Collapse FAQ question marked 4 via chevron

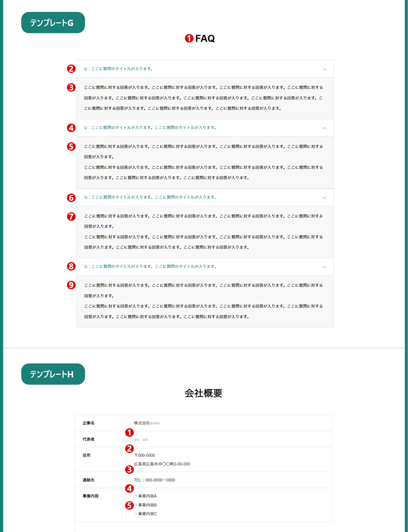324,128
